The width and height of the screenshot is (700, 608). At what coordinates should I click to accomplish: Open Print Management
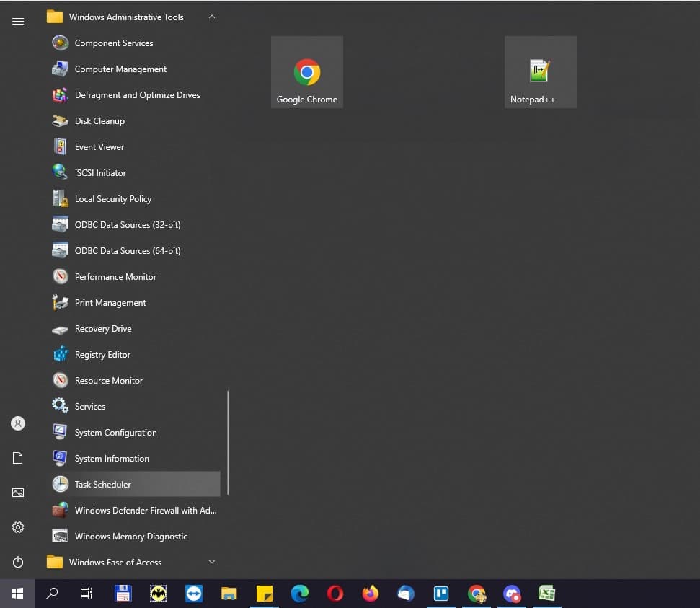[133, 302]
